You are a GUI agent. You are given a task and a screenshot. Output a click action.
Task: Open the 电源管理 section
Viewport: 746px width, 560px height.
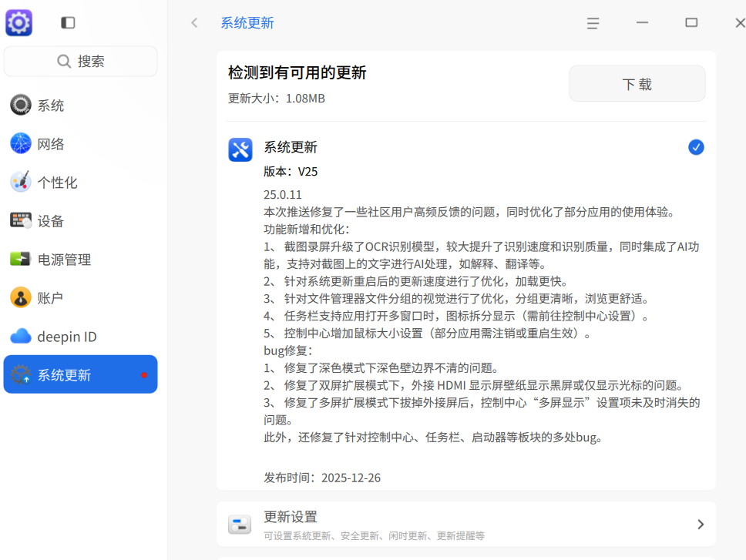coord(80,259)
